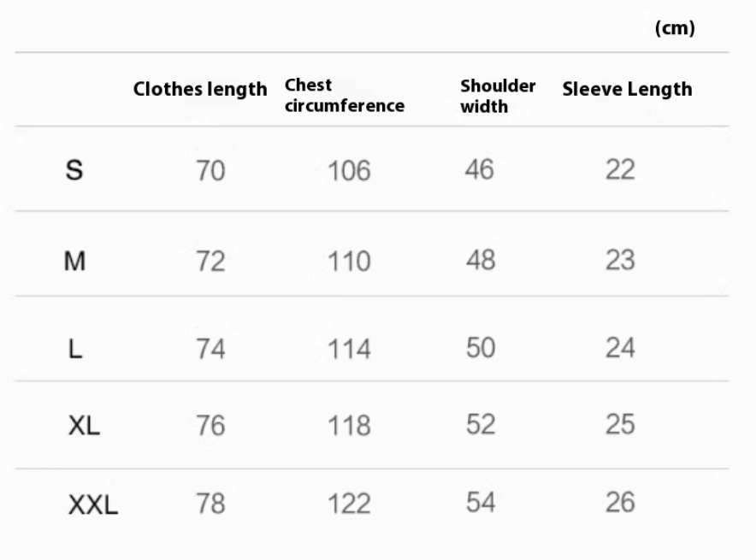The width and height of the screenshot is (756, 560).
Task: Select the XXL size row label
Action: [92, 506]
